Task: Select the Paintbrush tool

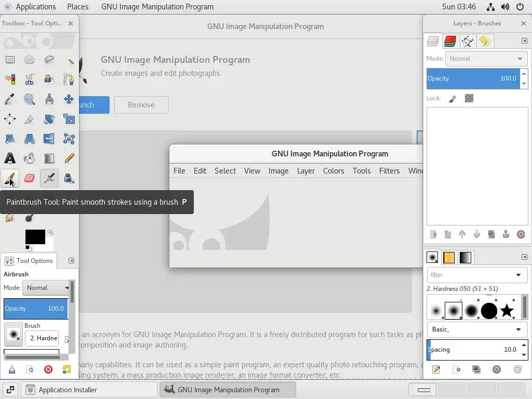Action: pos(10,178)
